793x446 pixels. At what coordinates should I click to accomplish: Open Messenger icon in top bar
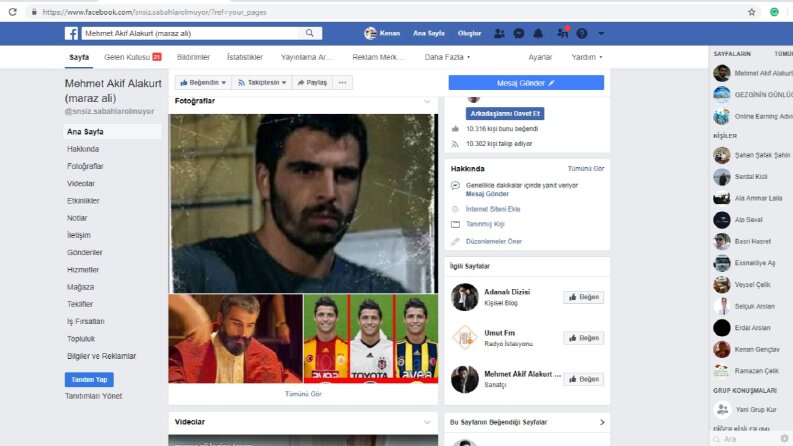pyautogui.click(x=518, y=33)
